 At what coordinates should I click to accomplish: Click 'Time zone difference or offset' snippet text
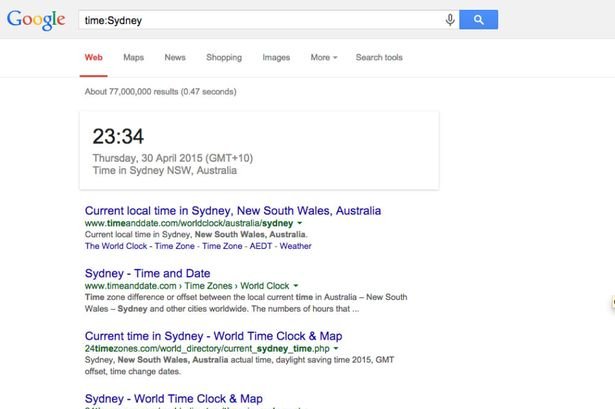(x=246, y=303)
